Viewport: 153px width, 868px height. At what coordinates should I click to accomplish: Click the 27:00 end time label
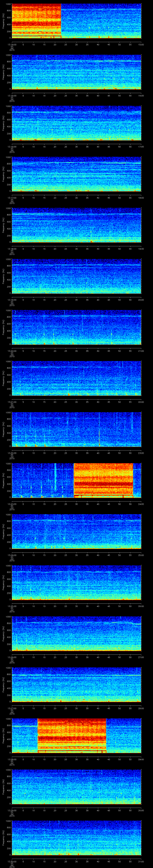141,657
